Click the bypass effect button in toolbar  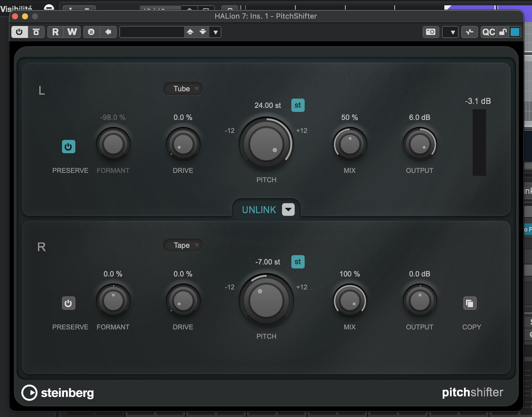point(36,32)
